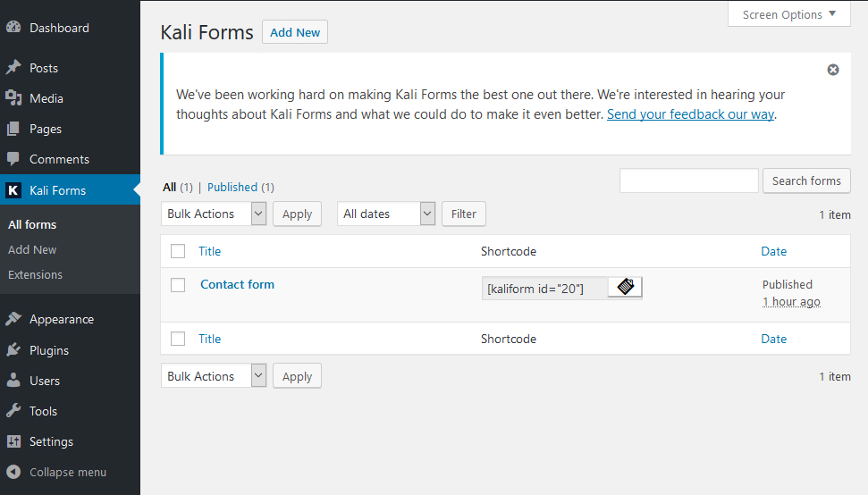The height and width of the screenshot is (495, 868).
Task: Open the Extensions submenu item
Action: pyautogui.click(x=36, y=274)
